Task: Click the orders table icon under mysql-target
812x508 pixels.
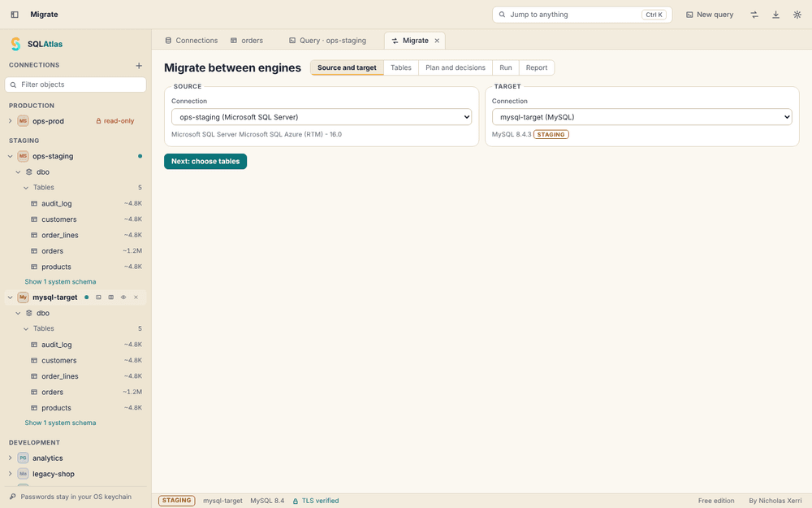Action: pyautogui.click(x=34, y=392)
